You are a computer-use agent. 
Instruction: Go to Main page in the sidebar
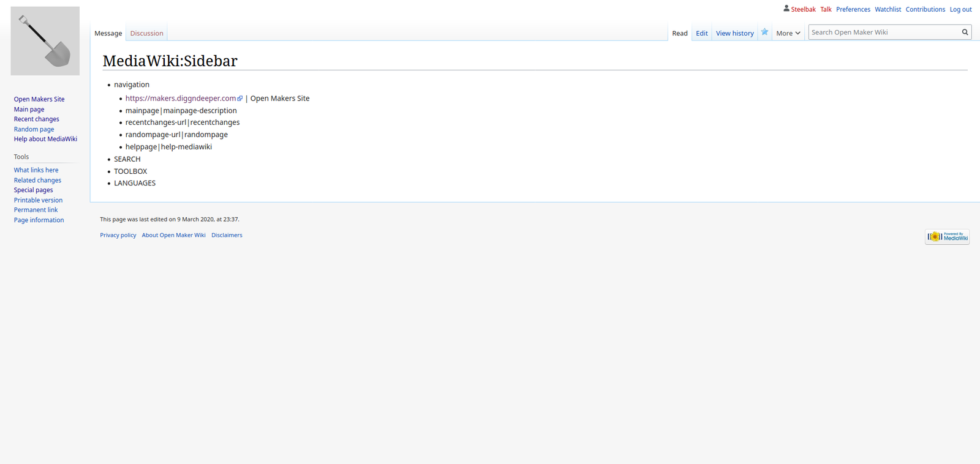click(29, 110)
